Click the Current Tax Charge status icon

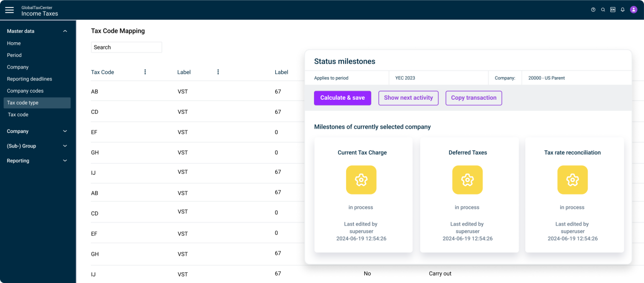click(x=361, y=180)
